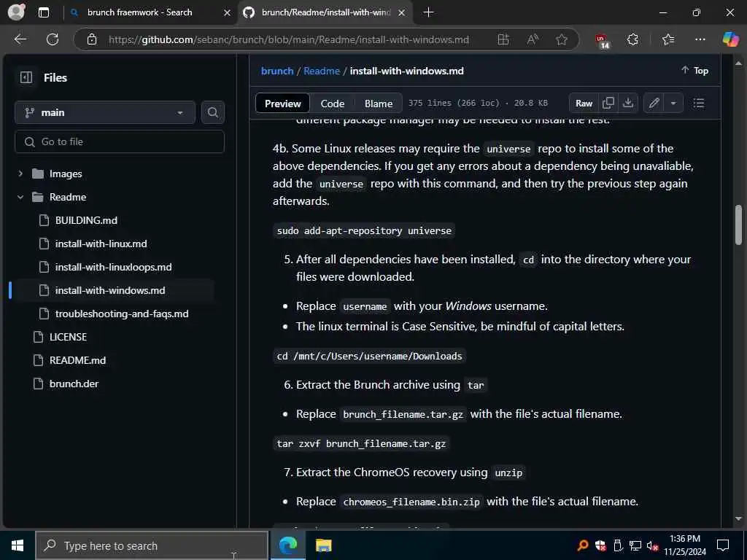Screen dimensions: 747x560
Task: Open the Windows notification center
Action: pos(723,545)
